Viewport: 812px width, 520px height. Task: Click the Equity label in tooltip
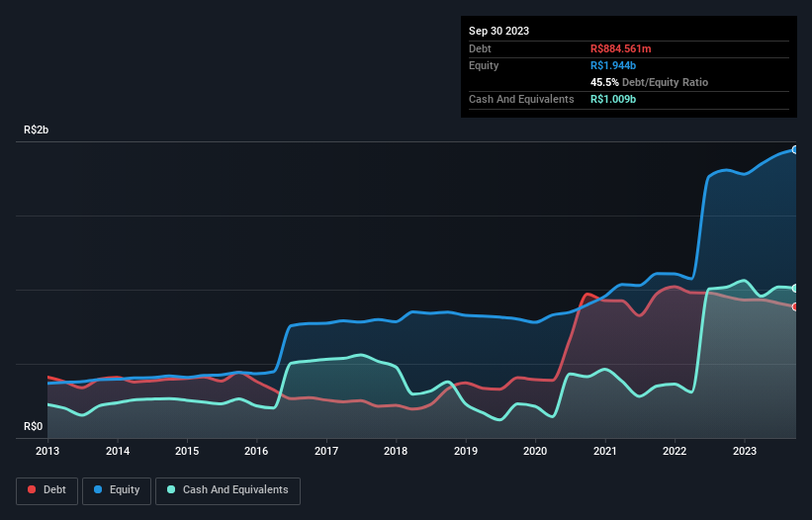484,65
